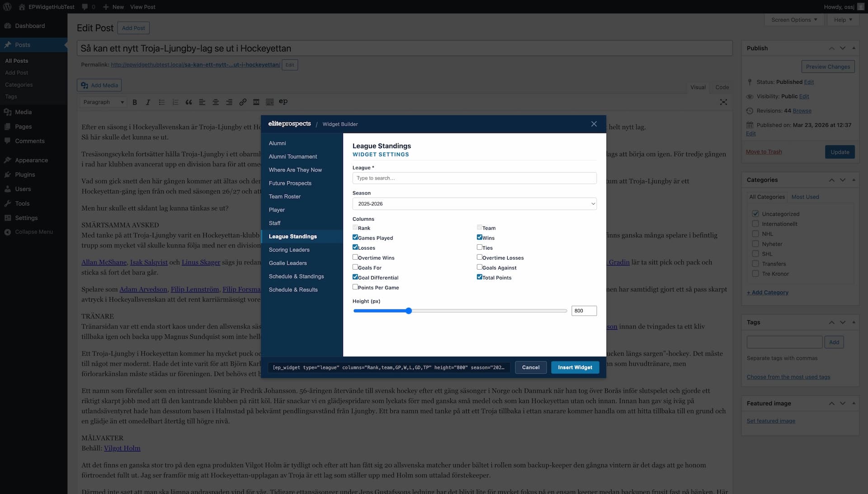Select Alumni widget type
The image size is (868, 494).
point(302,143)
